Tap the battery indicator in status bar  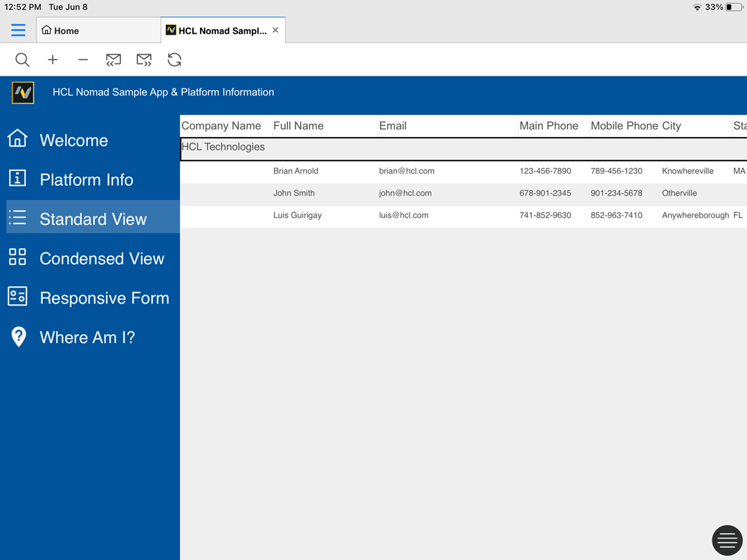click(734, 7)
